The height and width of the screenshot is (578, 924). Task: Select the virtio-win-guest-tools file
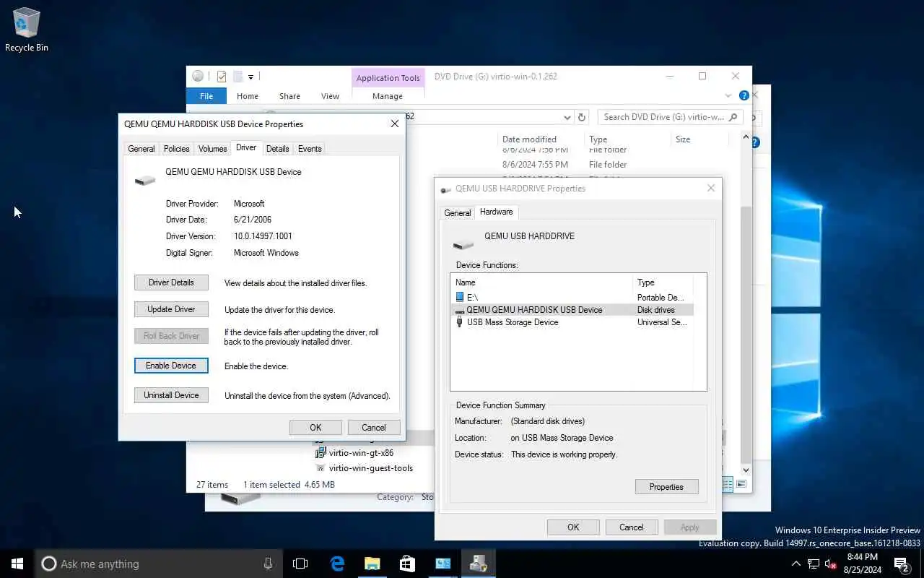click(x=371, y=468)
